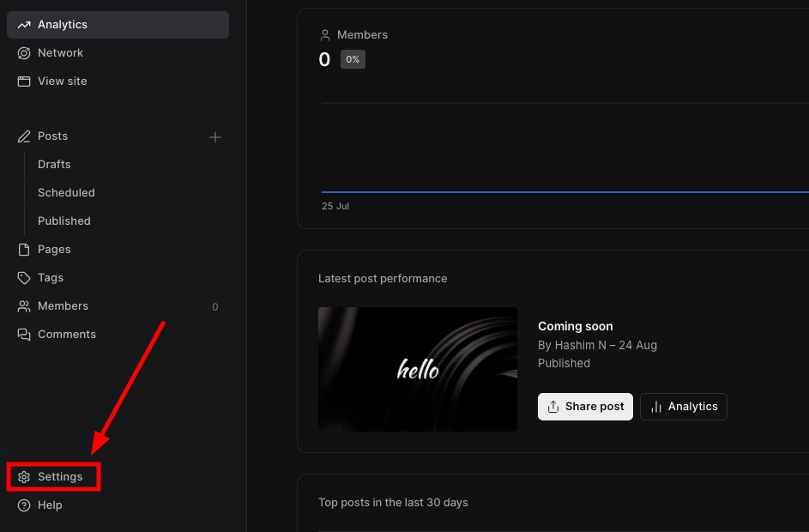Select View site in sidebar
This screenshot has height=532, width=809.
tap(118, 82)
